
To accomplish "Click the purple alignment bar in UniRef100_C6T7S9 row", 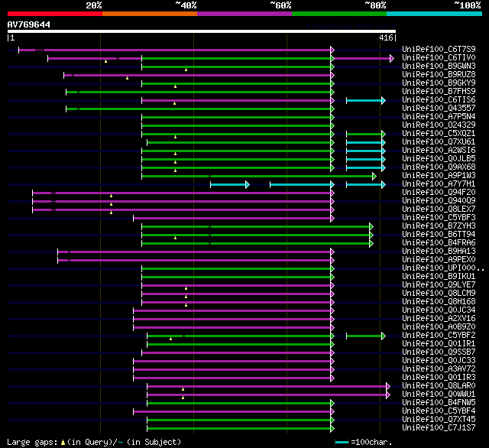I will [176, 50].
